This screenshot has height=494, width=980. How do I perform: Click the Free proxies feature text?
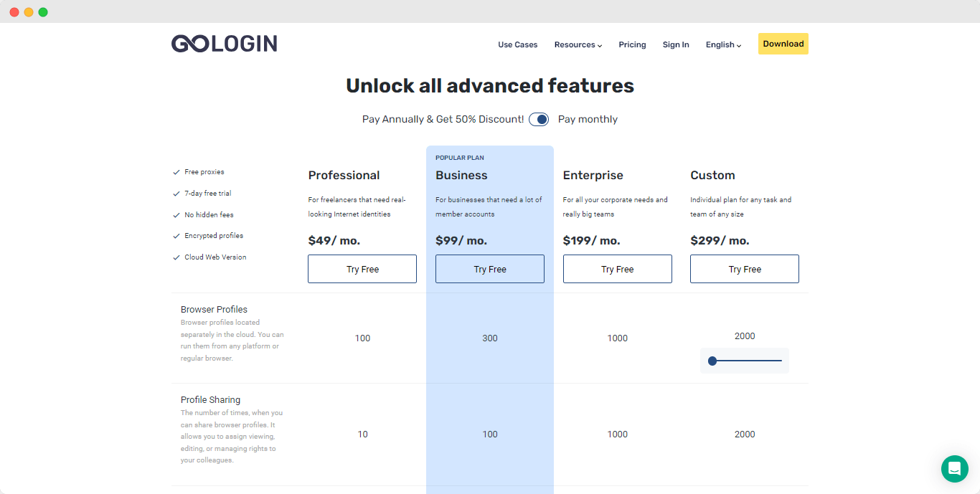(204, 172)
